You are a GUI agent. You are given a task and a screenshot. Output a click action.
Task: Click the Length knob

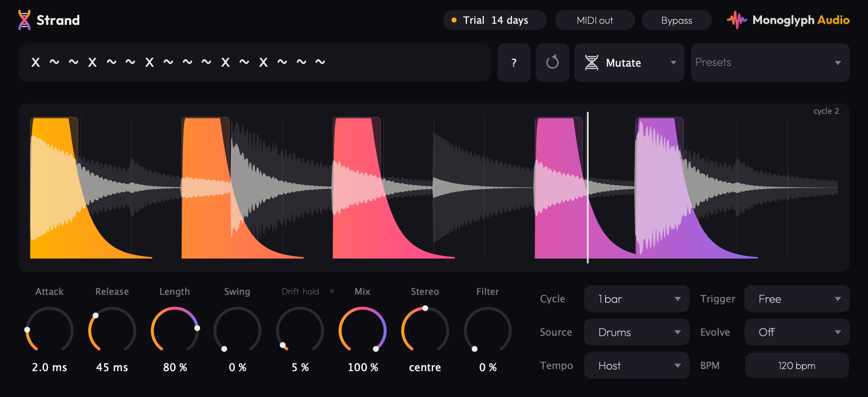pos(174,330)
